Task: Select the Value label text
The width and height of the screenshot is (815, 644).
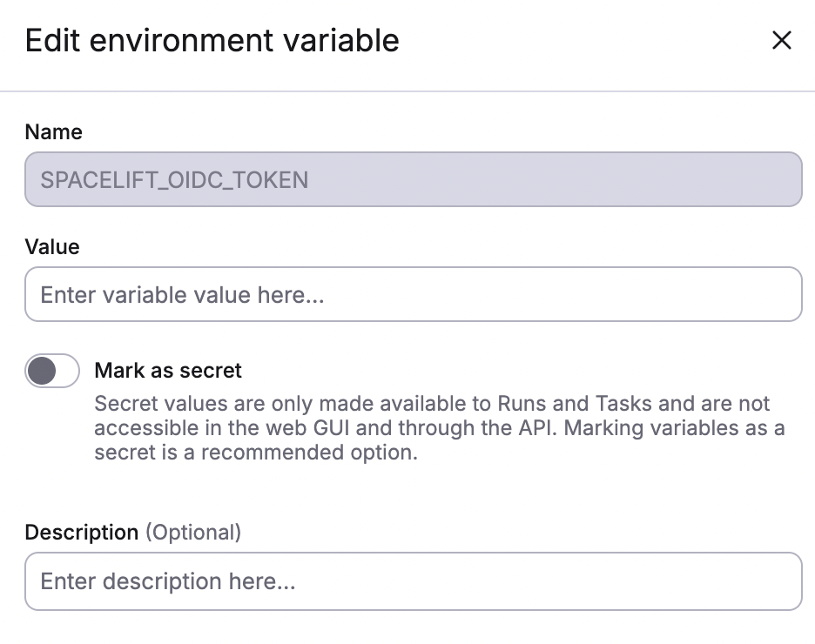Action: 53,246
